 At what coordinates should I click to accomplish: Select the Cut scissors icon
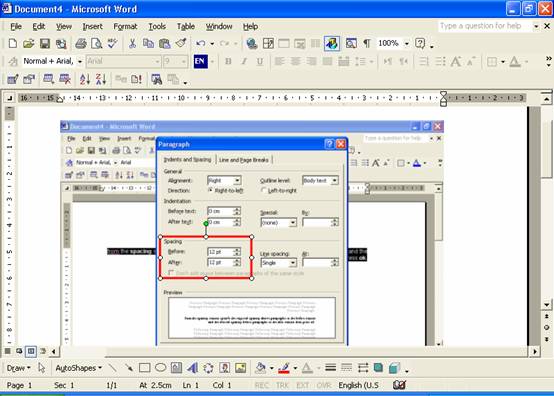(132, 43)
